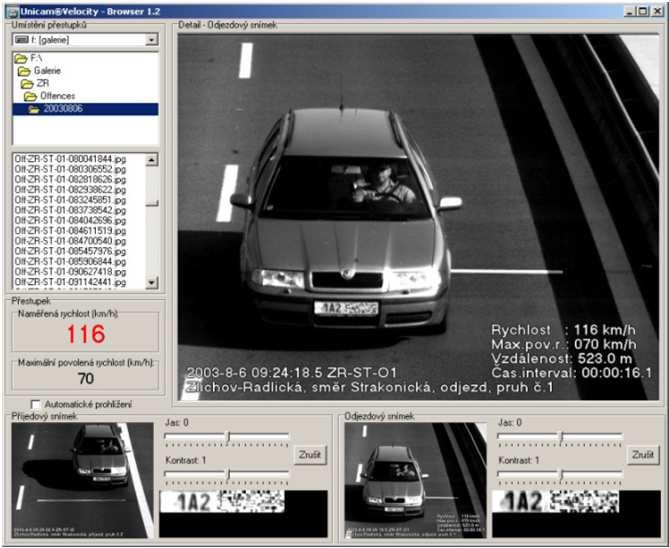
Task: Select the 20030806 folder
Action: coord(85,109)
